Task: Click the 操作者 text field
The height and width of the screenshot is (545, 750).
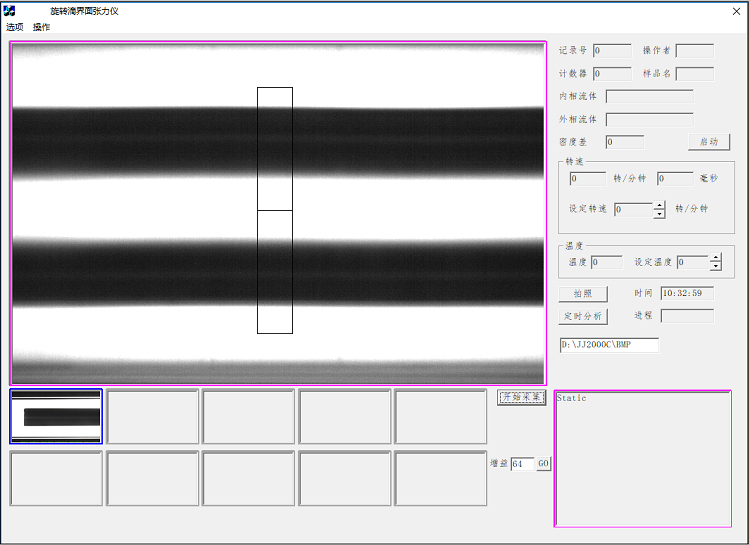Action: pyautogui.click(x=695, y=50)
